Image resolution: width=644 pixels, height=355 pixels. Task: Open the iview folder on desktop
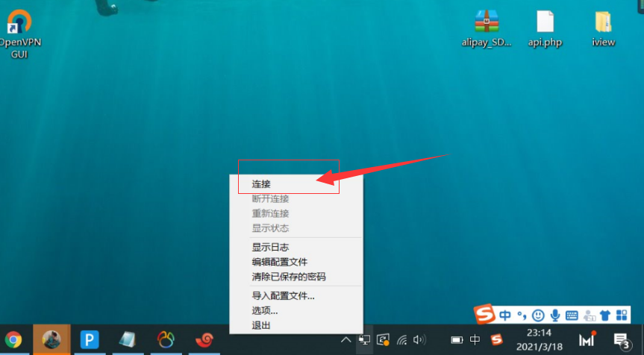603,28
